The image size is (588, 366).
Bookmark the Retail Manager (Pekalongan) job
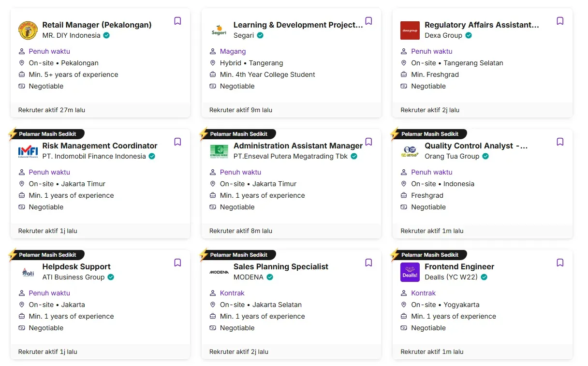(177, 21)
